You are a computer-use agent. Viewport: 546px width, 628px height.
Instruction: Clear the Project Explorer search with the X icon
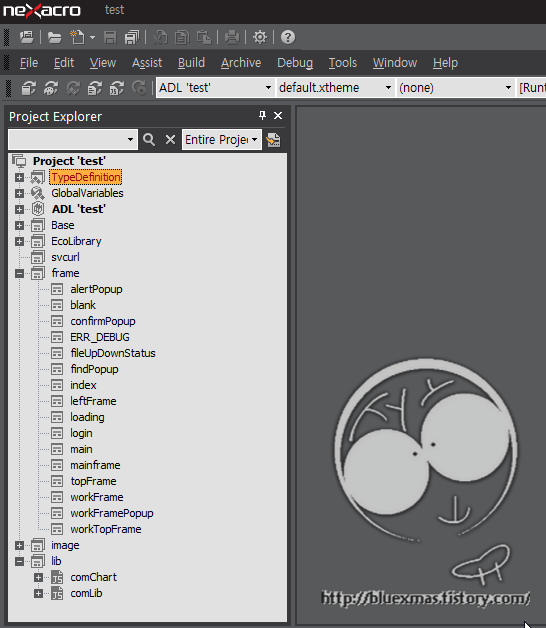[171, 140]
